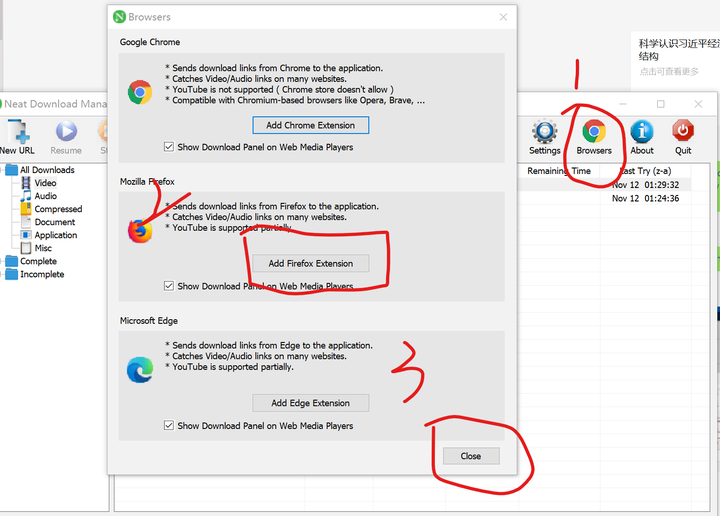
Task: Select the Misc category
Action: pos(43,248)
